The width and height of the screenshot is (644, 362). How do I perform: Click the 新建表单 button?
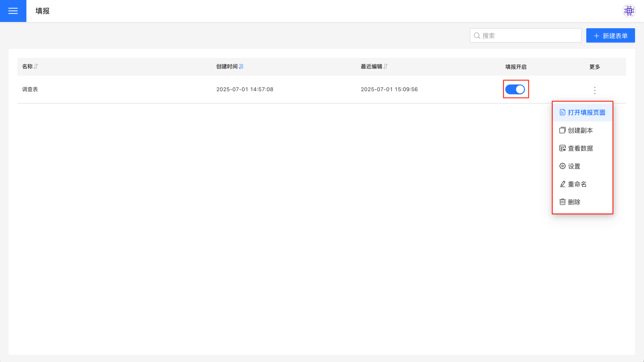point(610,36)
